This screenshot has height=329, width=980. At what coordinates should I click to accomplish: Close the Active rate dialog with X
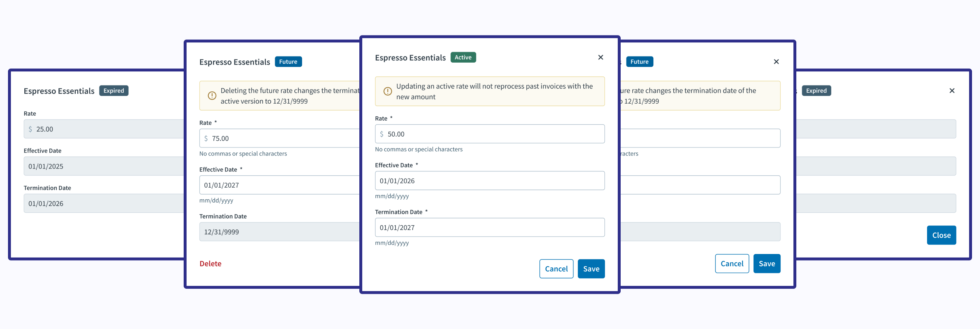coord(600,57)
